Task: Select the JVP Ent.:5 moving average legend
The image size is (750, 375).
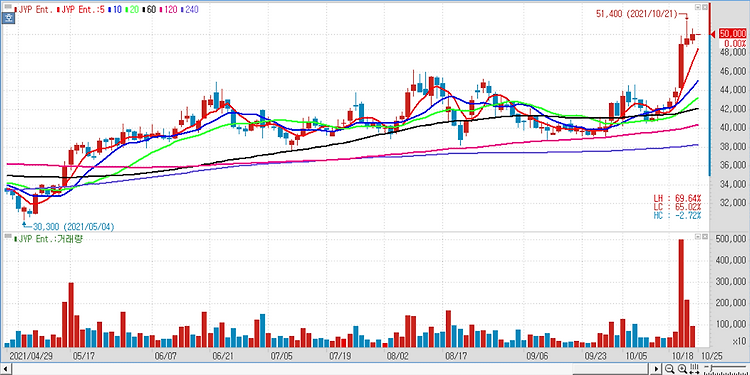Action: tap(80, 9)
